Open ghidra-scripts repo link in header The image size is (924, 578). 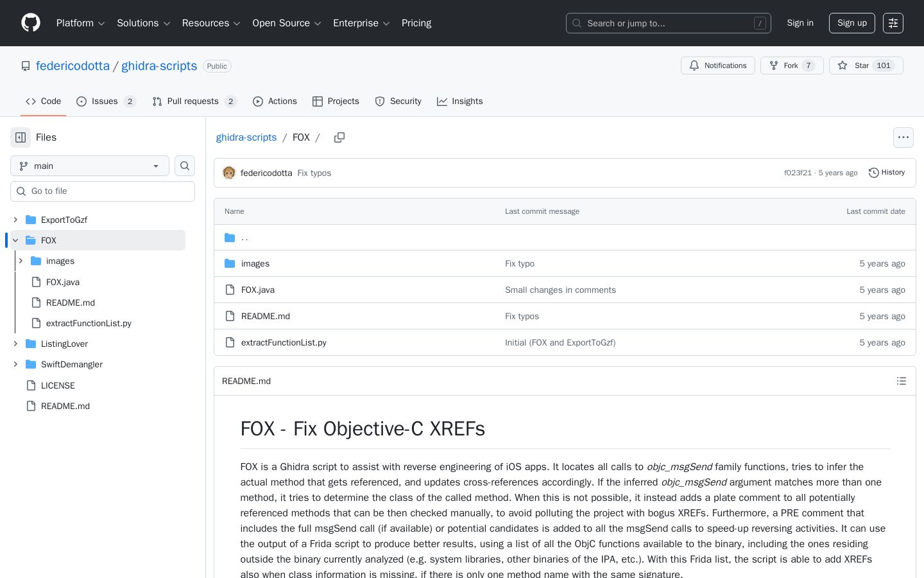coord(159,66)
